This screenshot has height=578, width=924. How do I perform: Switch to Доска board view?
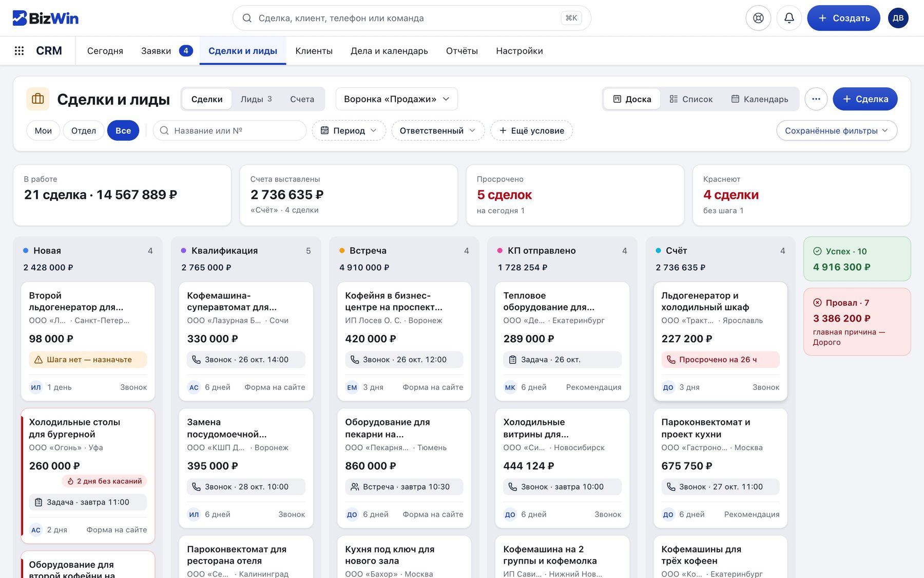[632, 99]
